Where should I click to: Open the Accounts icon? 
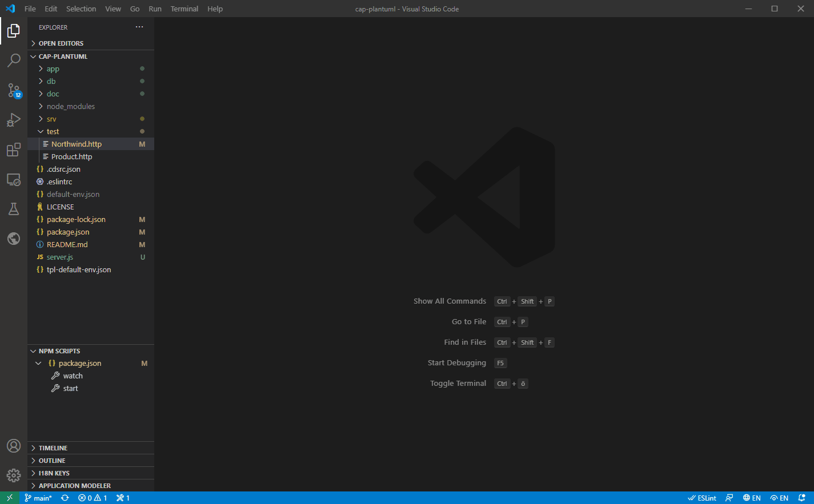point(14,446)
